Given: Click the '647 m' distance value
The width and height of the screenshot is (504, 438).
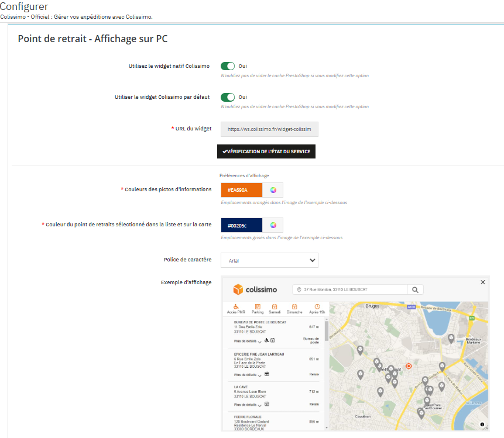Looking at the screenshot, I should tap(314, 327).
